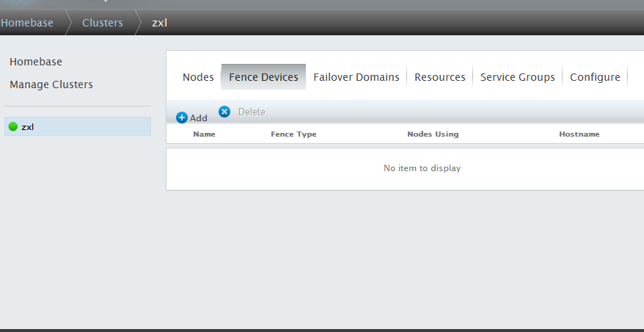The image size is (644, 332).
Task: Click the Add button label
Action: pos(198,118)
